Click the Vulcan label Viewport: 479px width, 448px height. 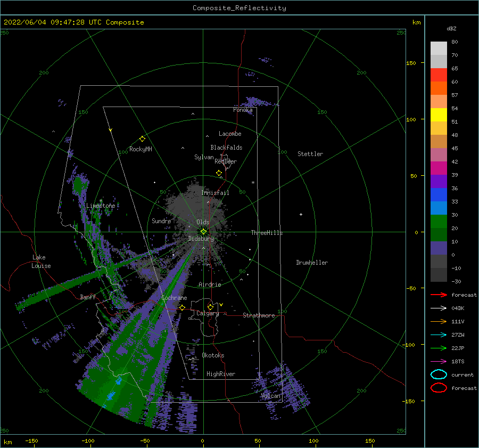271,396
